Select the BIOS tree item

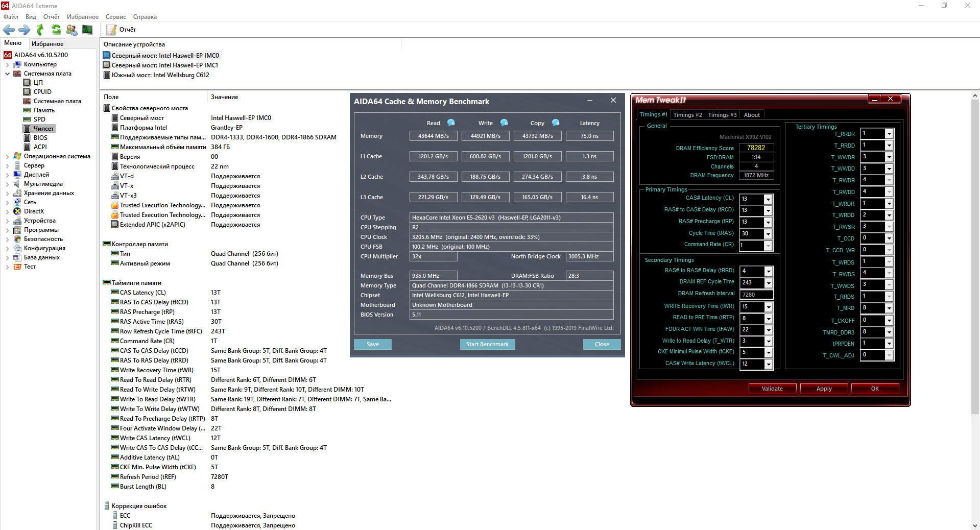[x=40, y=138]
